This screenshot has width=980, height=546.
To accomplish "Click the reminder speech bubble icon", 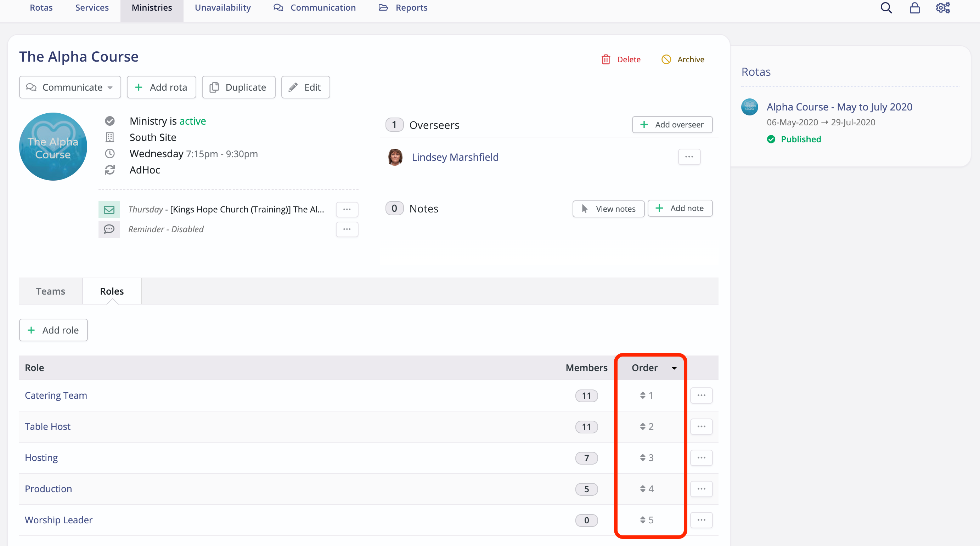I will coord(109,229).
